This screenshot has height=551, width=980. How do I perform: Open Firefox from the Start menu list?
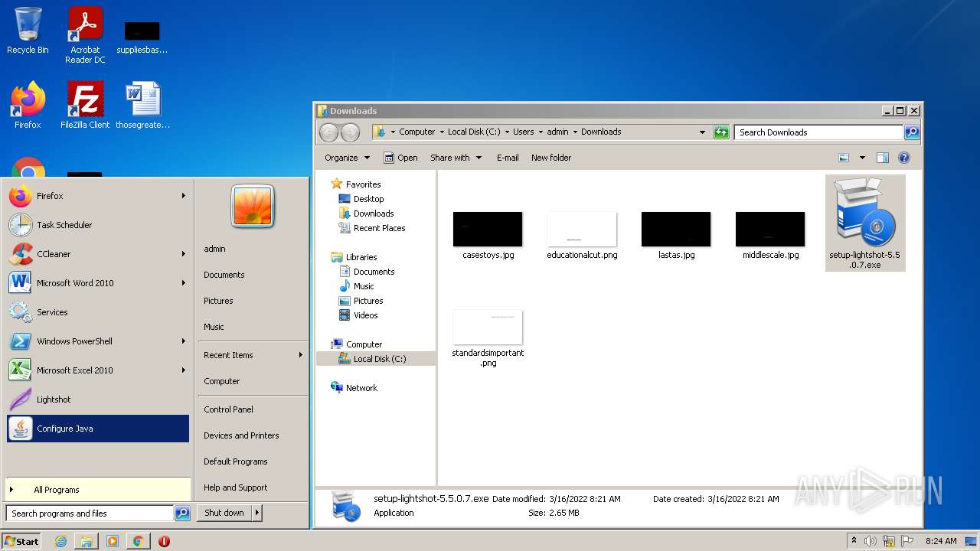[x=98, y=196]
